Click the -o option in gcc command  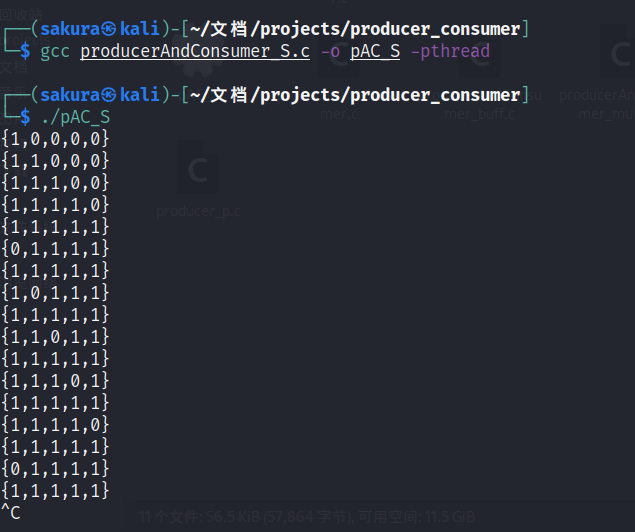coord(330,51)
